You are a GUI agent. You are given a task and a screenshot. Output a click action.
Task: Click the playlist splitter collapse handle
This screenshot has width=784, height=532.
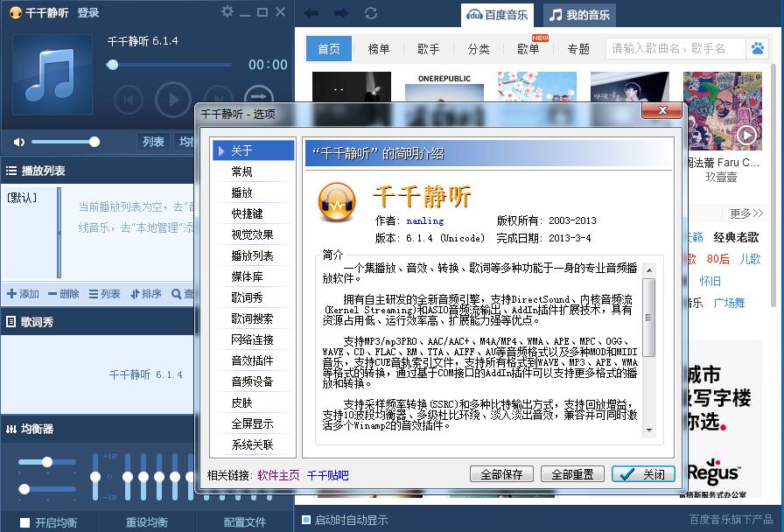pos(59,233)
